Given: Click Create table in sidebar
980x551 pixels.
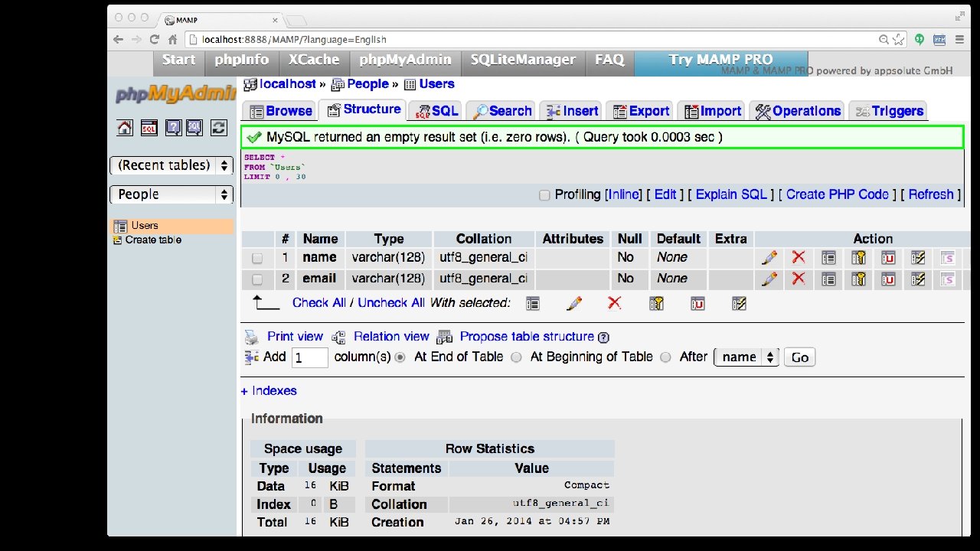Looking at the screenshot, I should pos(153,240).
